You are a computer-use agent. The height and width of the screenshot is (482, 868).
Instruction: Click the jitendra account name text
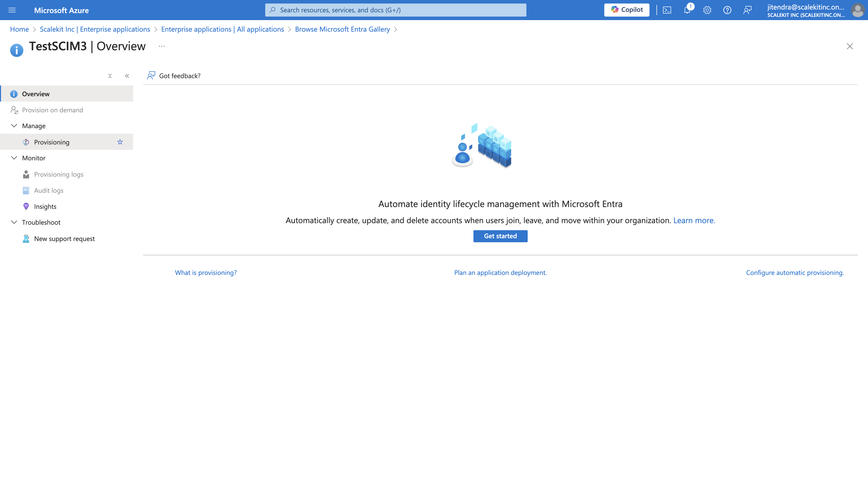(x=806, y=7)
